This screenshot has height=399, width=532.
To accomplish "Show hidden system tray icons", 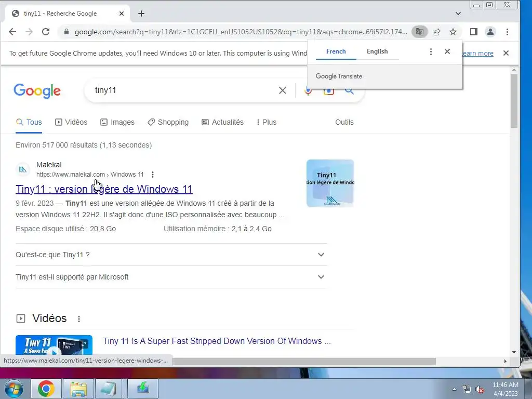I will pyautogui.click(x=454, y=389).
